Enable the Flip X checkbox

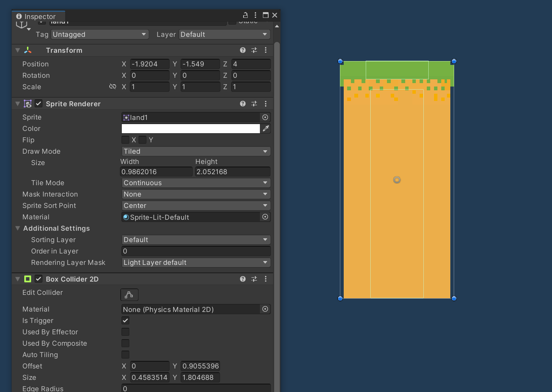pyautogui.click(x=125, y=140)
